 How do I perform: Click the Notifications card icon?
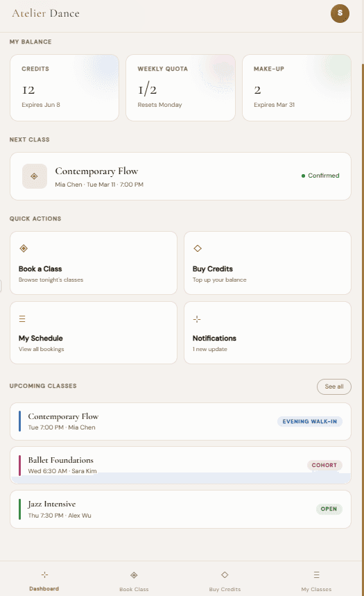tap(197, 319)
